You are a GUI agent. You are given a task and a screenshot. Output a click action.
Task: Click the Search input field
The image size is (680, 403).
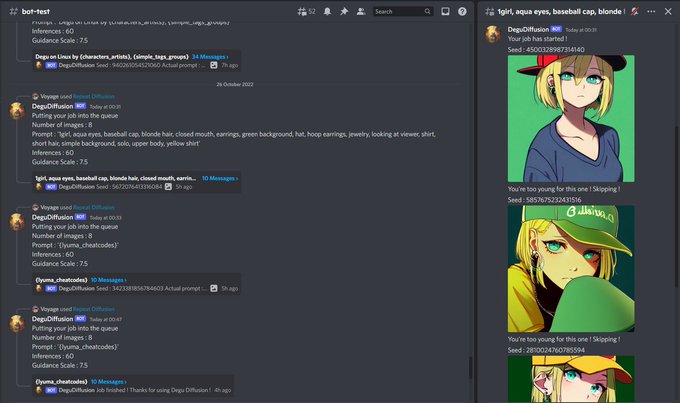pos(403,12)
